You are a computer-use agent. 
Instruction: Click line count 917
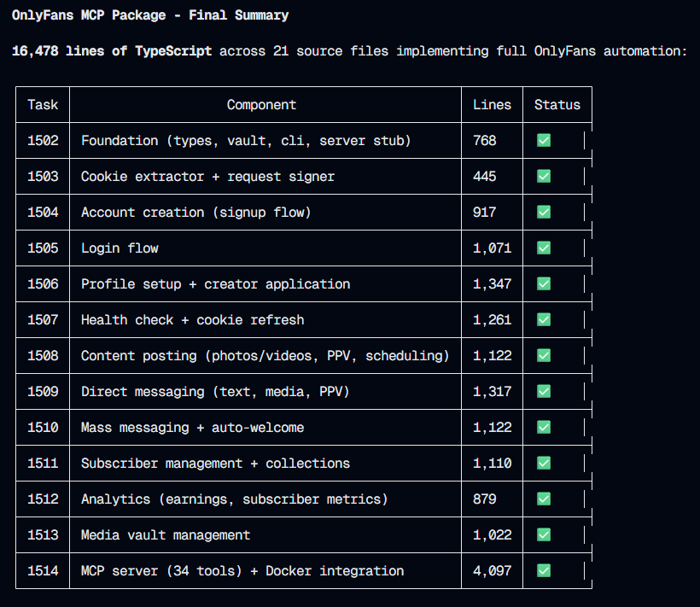pyautogui.click(x=484, y=212)
